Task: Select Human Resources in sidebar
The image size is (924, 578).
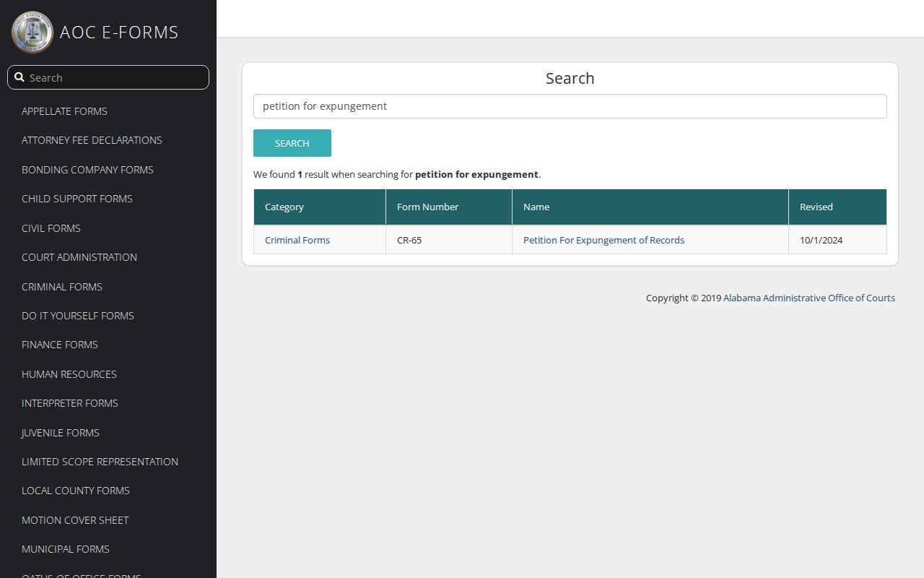Action: coord(69,374)
